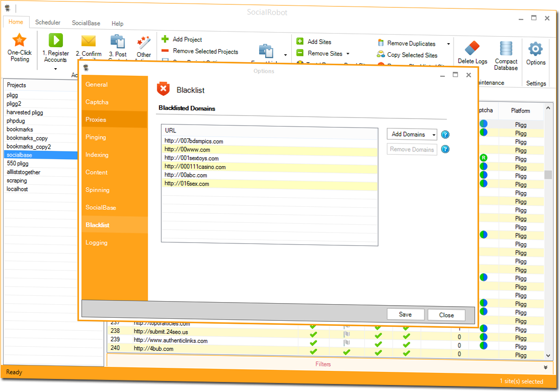Open the Add Domains dropdown arrow

click(x=433, y=135)
